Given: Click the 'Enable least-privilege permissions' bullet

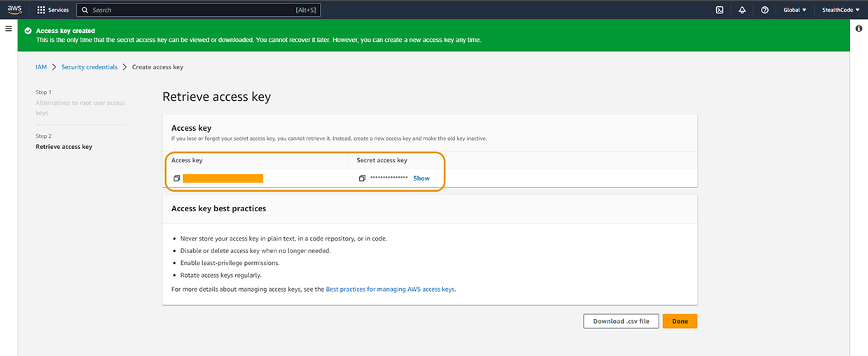Looking at the screenshot, I should tap(230, 263).
